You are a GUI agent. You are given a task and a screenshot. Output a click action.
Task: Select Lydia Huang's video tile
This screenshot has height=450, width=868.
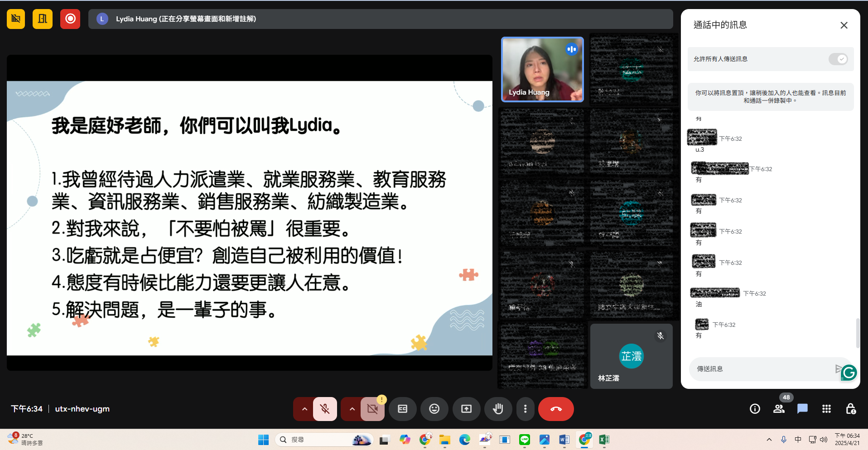click(x=542, y=69)
